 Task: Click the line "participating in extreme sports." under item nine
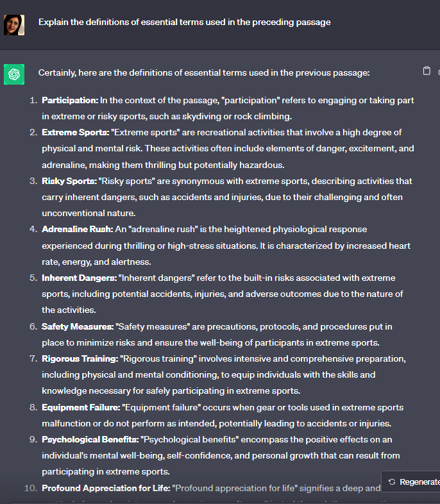point(106,472)
